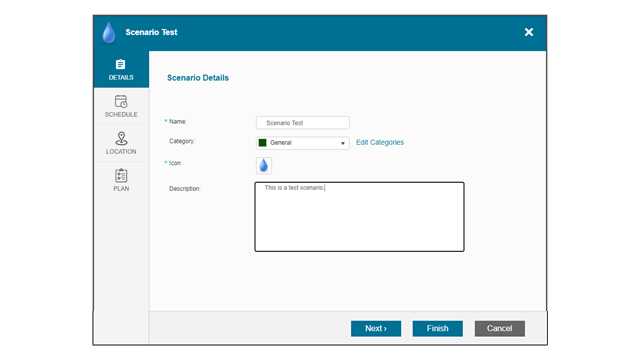Viewport: 640px width, 360px height.
Task: Open the Details clipboard icon
Action: pos(120,64)
